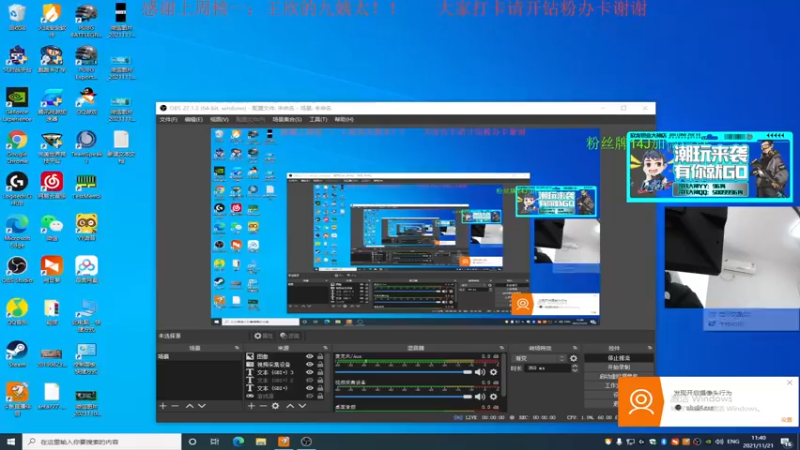This screenshot has width=800, height=450.
Task: Toggle visibility of 图像 source
Action: pos(309,357)
